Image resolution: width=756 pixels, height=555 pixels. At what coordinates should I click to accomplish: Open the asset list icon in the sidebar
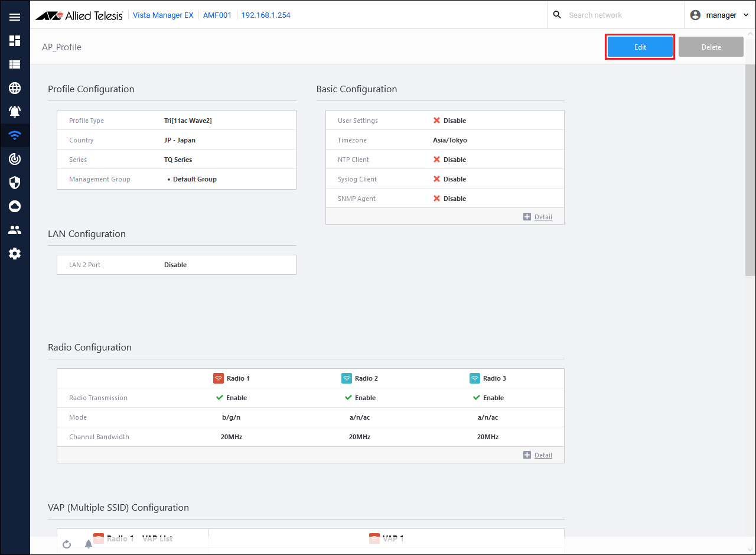point(15,64)
